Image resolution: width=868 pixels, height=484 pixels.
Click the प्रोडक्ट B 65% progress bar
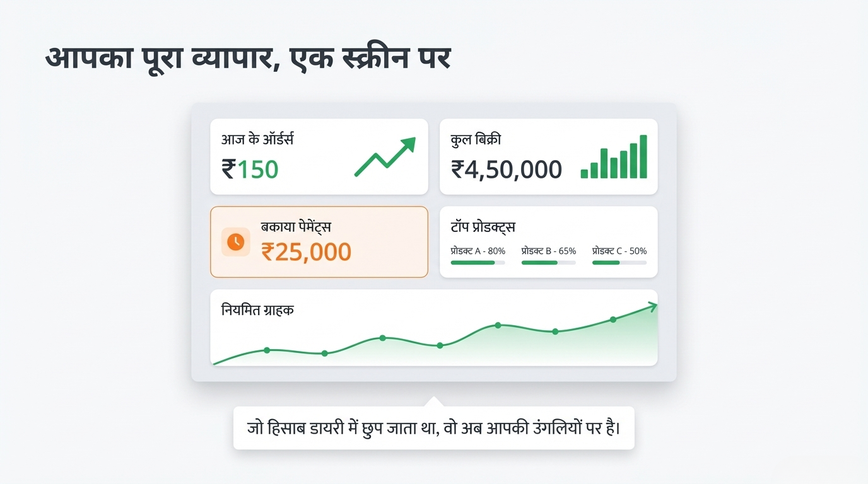tap(548, 262)
